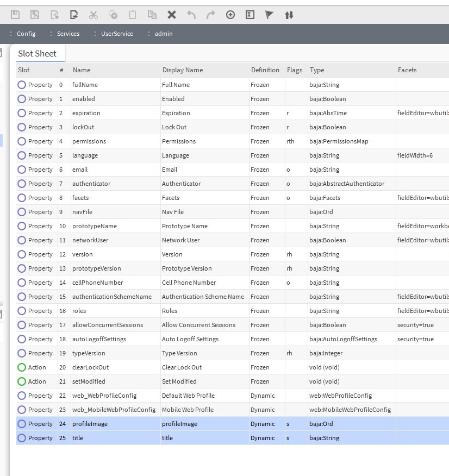This screenshot has width=449, height=476.
Task: Sort by the Display Name column header
Action: click(183, 70)
